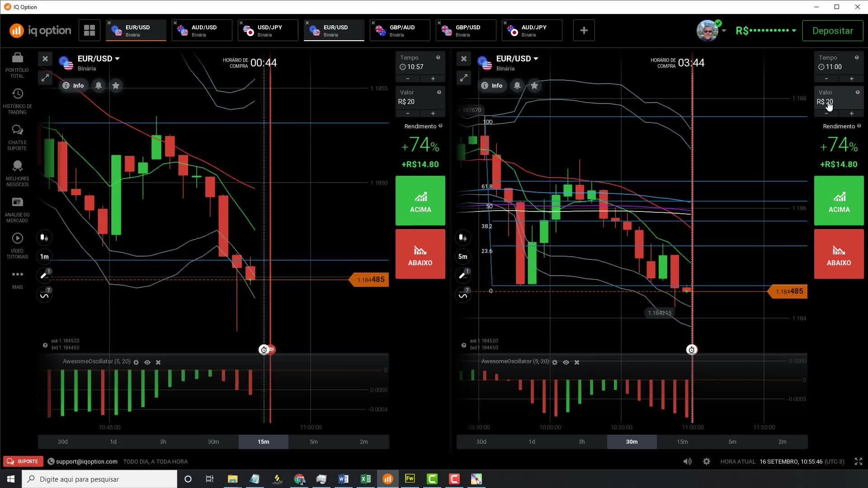Open left chart Tempo expiry selector
Viewport: 868px width, 488px height.
[420, 63]
